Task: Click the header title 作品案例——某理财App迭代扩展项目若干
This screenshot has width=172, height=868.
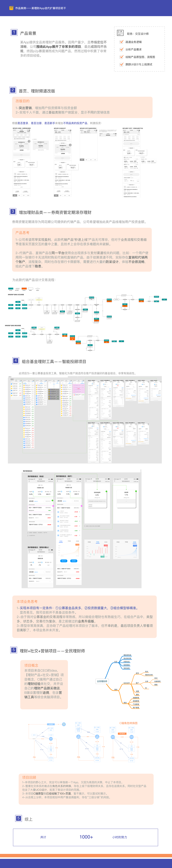Action: pyautogui.click(x=40, y=8)
